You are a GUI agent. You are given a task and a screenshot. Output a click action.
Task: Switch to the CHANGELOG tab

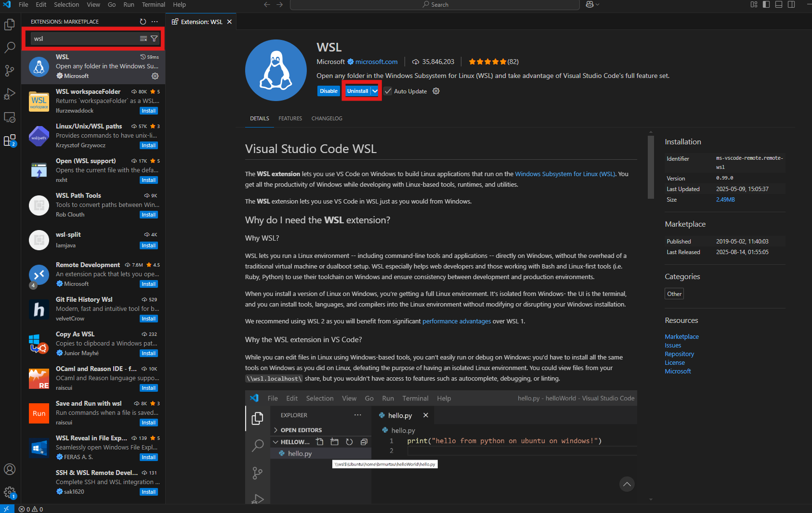pyautogui.click(x=327, y=118)
